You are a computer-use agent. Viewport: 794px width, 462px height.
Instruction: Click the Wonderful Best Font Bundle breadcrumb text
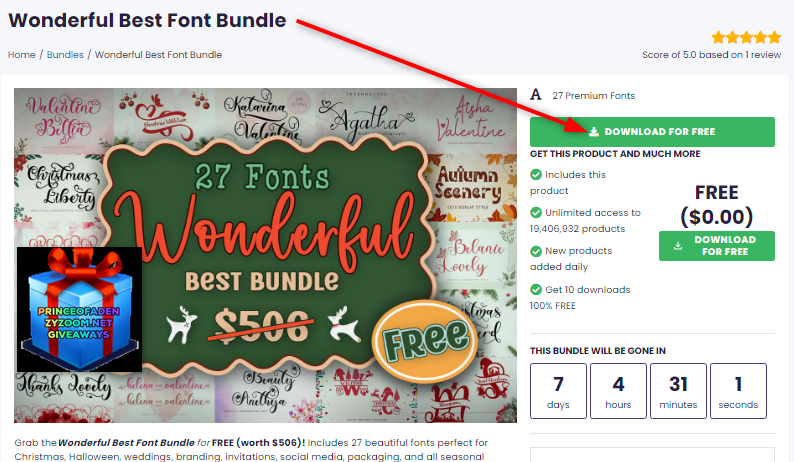tap(158, 55)
